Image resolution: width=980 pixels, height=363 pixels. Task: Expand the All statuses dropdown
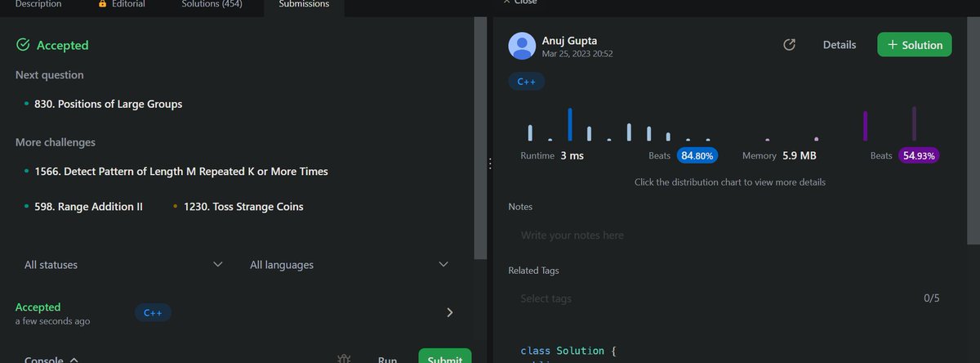[x=123, y=265]
